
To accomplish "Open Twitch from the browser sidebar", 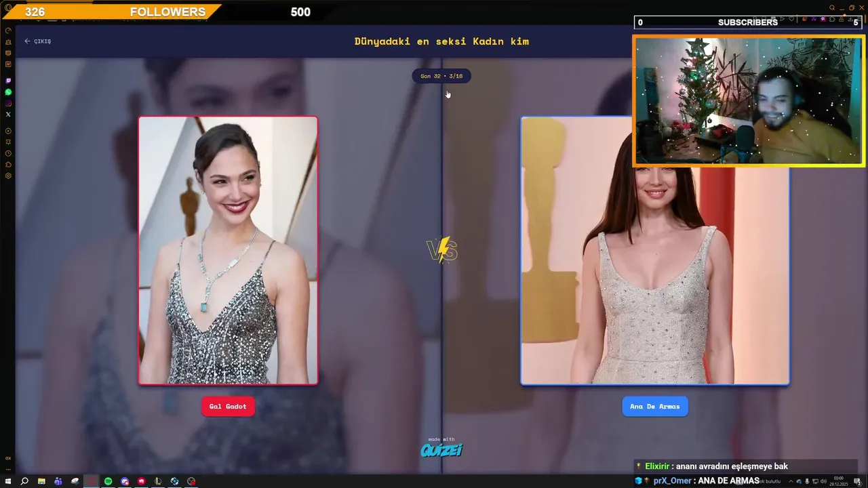I will click(x=8, y=81).
